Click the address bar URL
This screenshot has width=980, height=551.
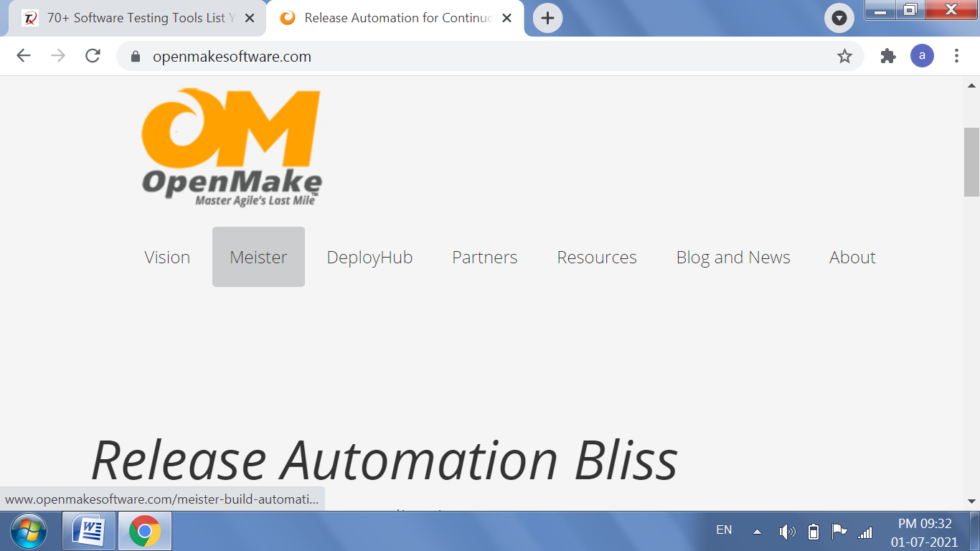pos(232,57)
